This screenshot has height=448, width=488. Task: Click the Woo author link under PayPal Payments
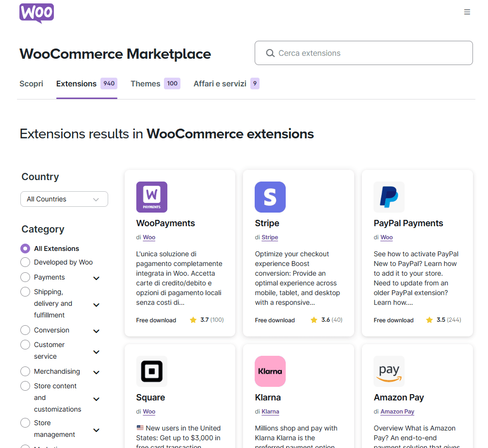coord(387,237)
